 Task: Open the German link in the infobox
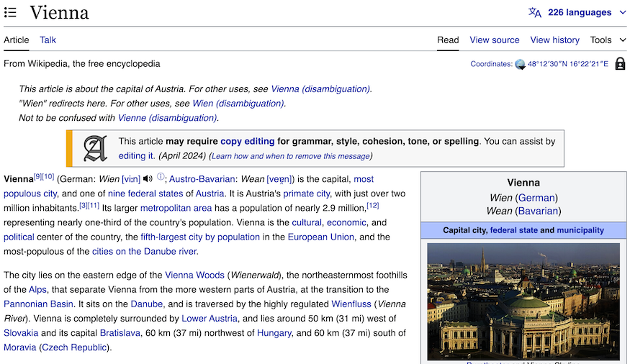tap(536, 198)
